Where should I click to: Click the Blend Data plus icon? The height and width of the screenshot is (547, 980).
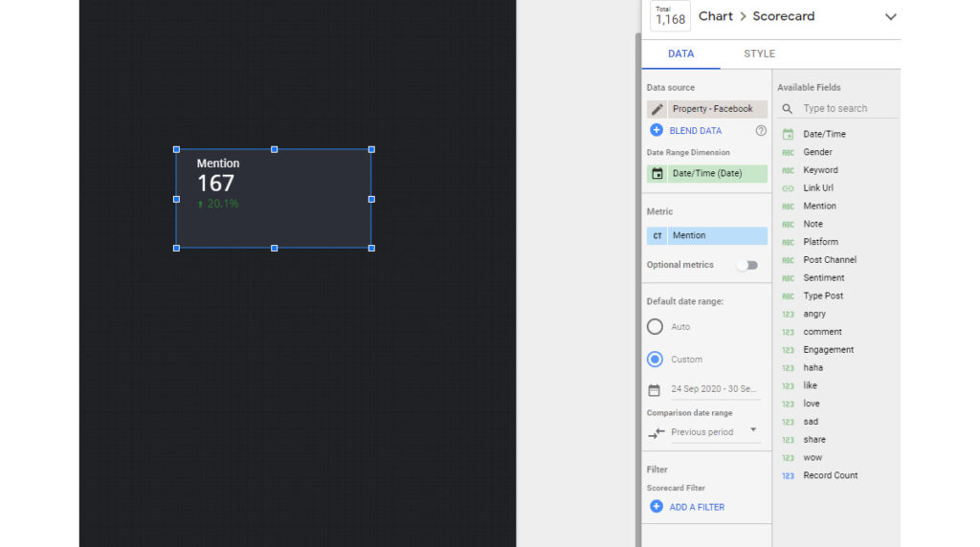657,130
